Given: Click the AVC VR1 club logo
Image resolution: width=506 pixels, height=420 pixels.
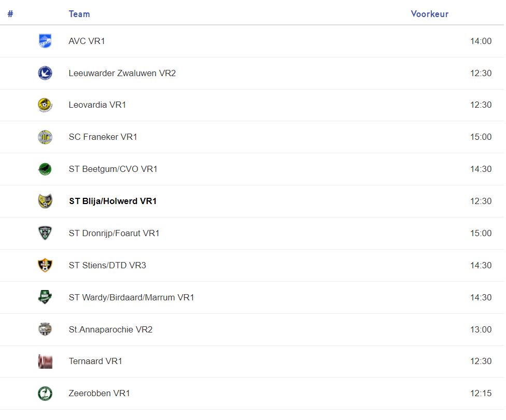Looking at the screenshot, I should pyautogui.click(x=45, y=41).
